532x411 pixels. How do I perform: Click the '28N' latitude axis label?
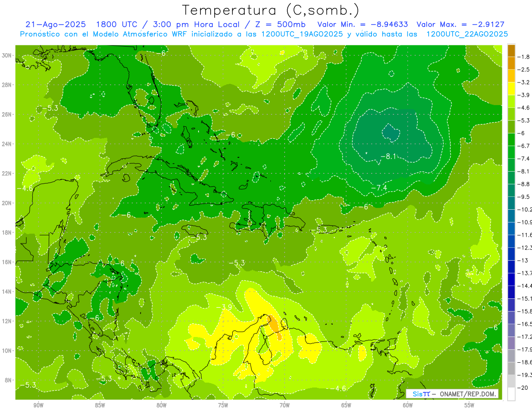click(8, 85)
